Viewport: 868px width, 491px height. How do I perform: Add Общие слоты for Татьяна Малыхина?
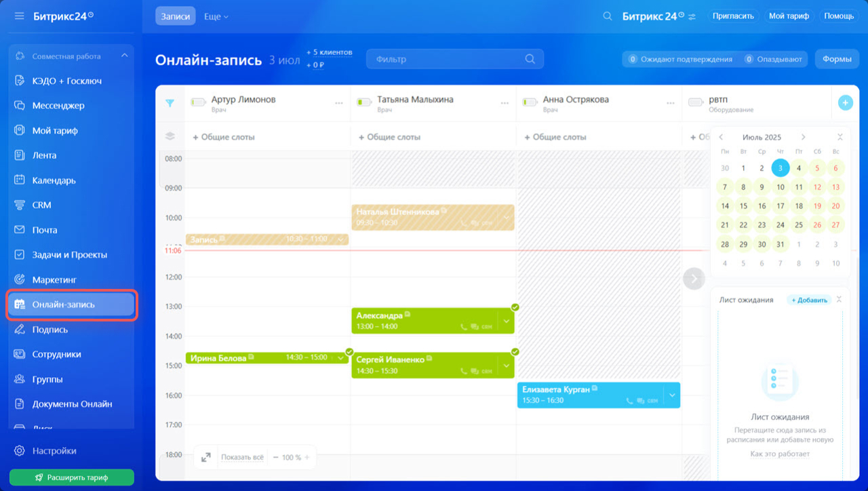(x=389, y=137)
